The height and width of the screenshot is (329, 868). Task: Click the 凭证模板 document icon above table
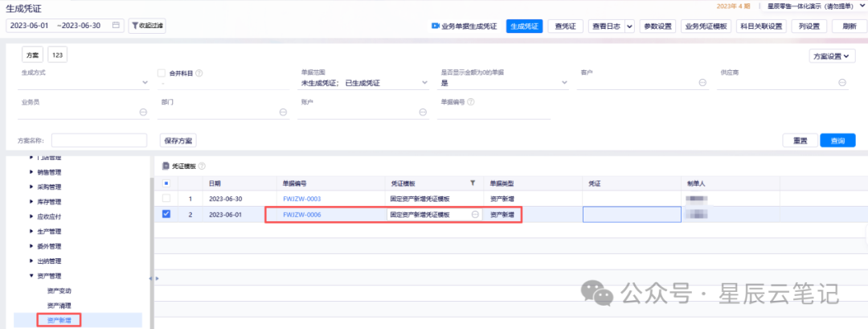(166, 166)
